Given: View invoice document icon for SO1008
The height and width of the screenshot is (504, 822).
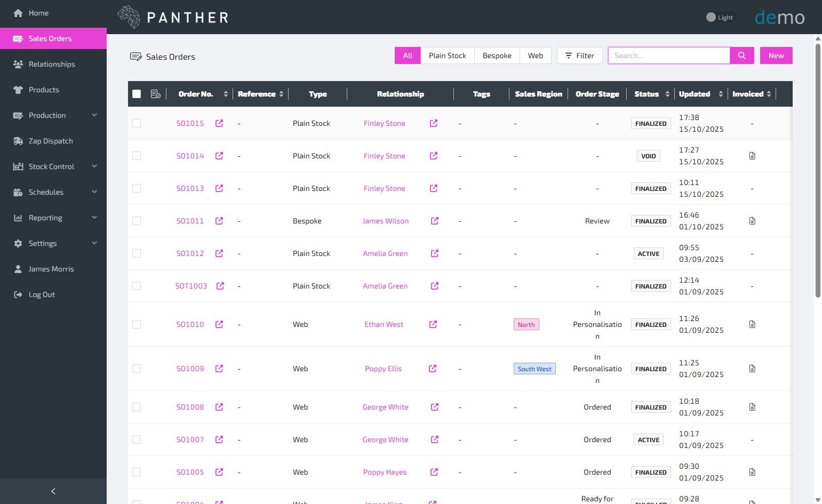Looking at the screenshot, I should point(752,407).
